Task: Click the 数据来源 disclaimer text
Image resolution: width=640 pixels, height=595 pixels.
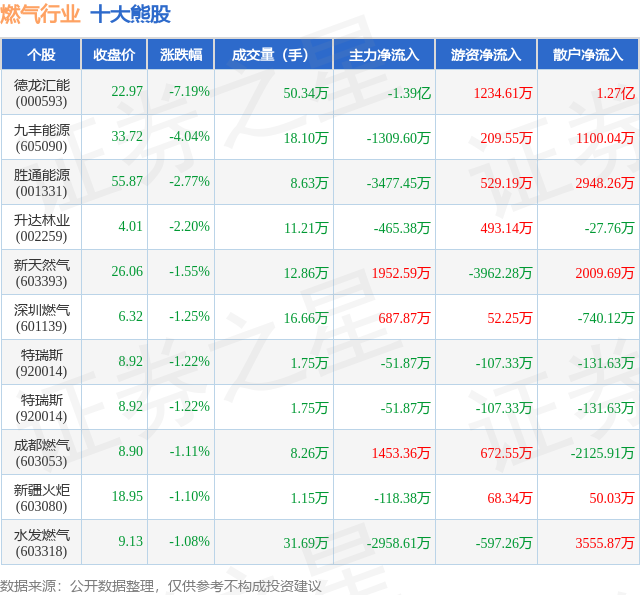Action: pyautogui.click(x=160, y=586)
